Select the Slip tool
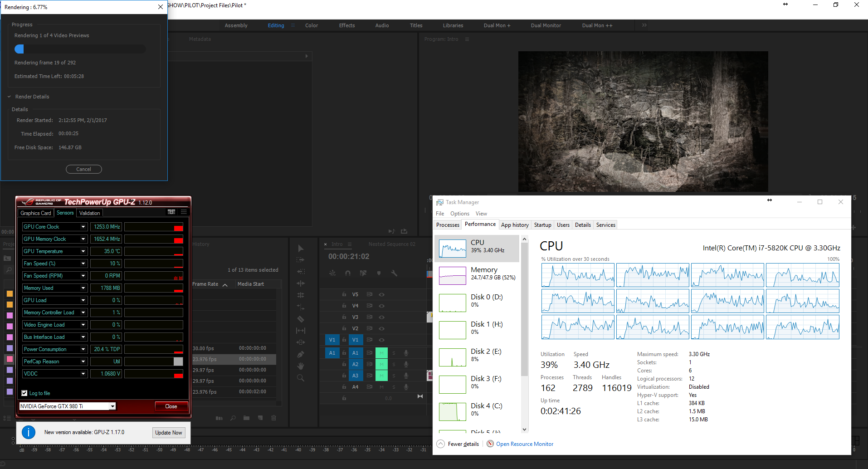Viewport: 868px width, 469px height. click(x=301, y=331)
